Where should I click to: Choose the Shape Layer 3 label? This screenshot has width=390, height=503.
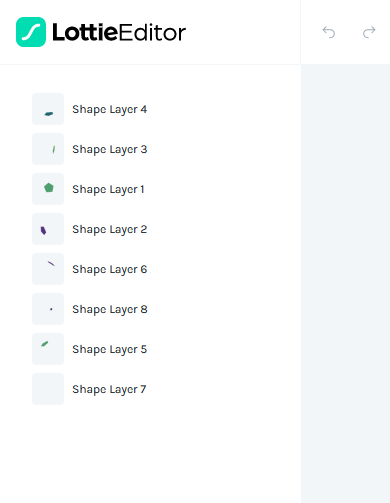110,149
